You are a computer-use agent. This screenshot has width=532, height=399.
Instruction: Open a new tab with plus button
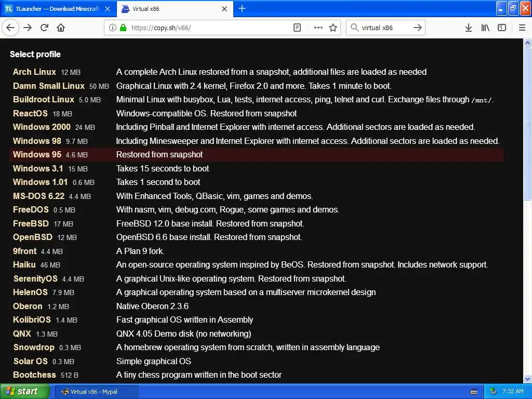coord(242,8)
